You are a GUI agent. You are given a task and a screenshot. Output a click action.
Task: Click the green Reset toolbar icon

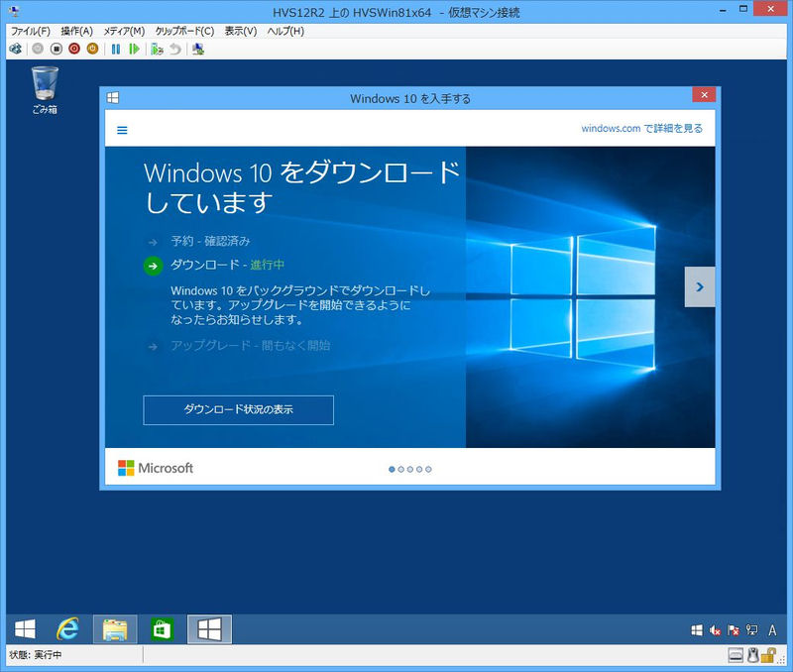[x=134, y=49]
